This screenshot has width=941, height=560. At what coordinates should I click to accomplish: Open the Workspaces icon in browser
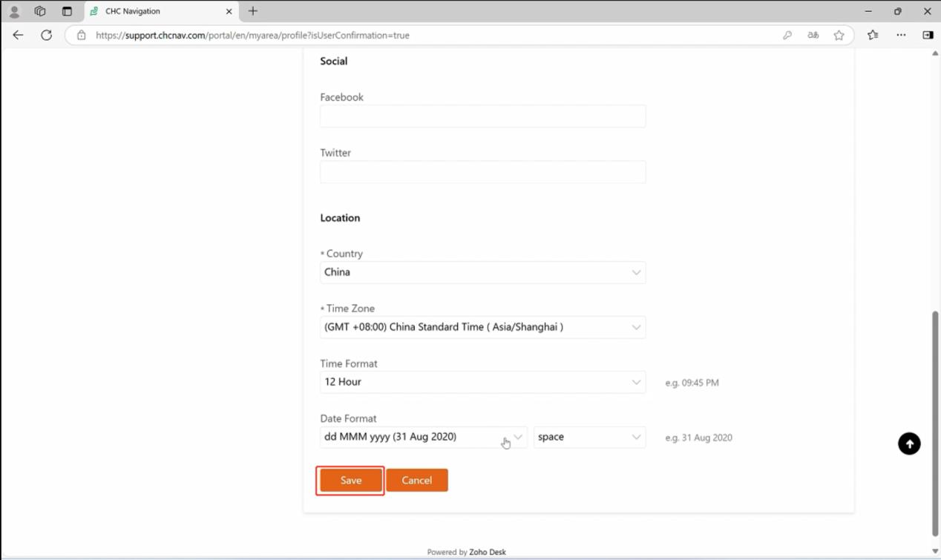pos(40,11)
